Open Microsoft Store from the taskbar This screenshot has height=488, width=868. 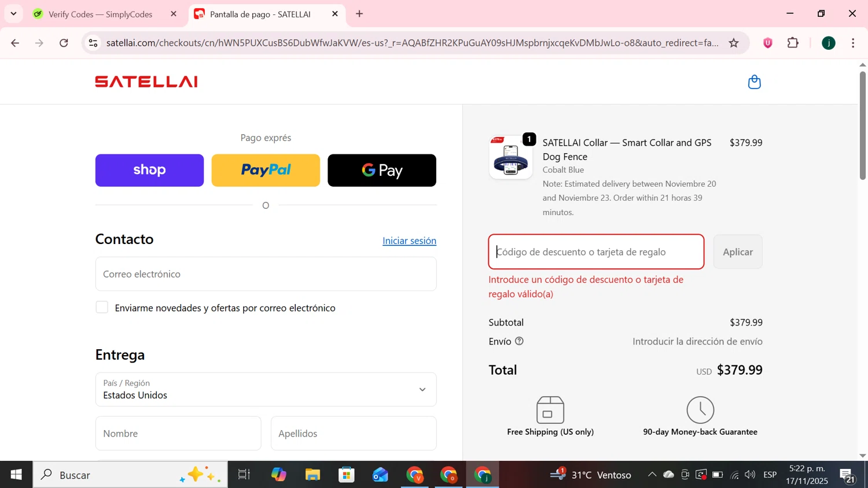click(x=347, y=475)
